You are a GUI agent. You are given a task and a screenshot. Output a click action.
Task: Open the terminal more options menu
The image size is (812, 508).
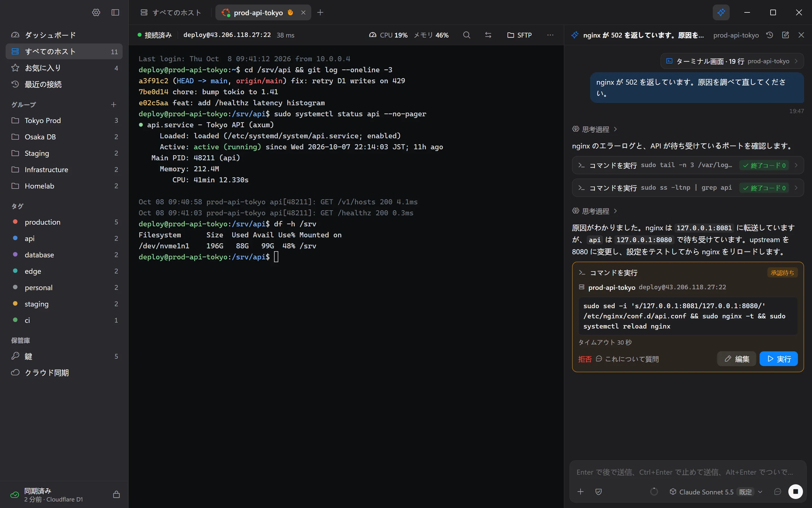pyautogui.click(x=550, y=35)
